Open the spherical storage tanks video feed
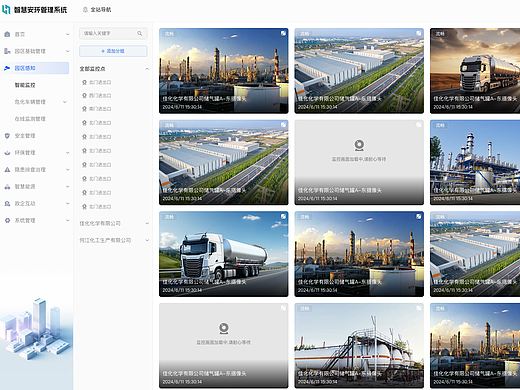 [359, 346]
